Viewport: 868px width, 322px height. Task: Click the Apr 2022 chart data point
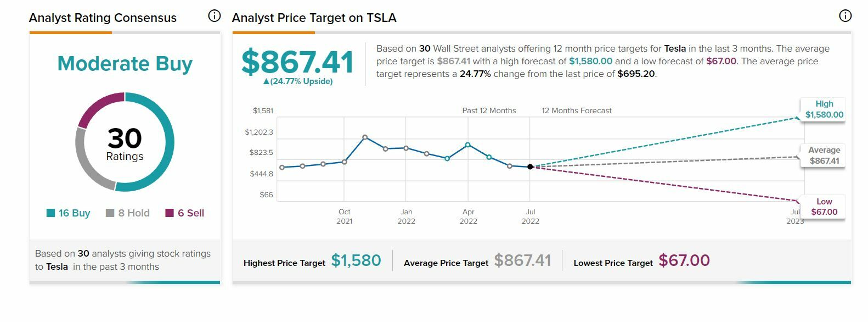467,145
